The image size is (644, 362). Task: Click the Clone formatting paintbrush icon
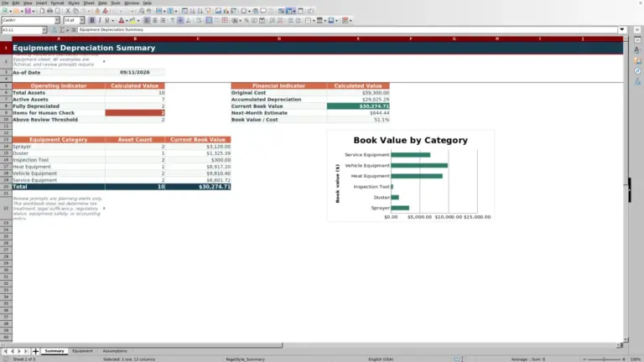coord(97,11)
